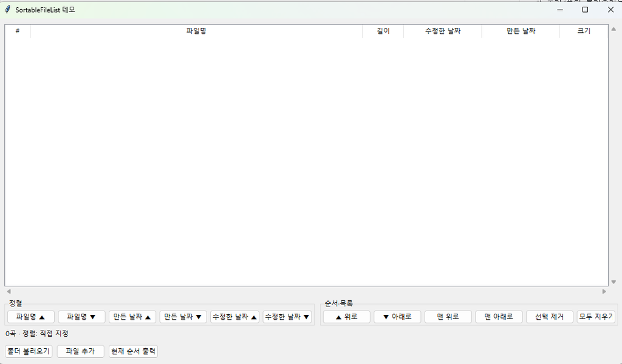Click horizontal scrollbar left arrow
Image resolution: width=622 pixels, height=364 pixels.
coord(9,292)
